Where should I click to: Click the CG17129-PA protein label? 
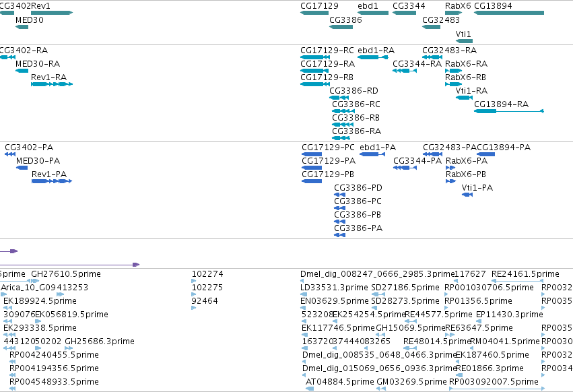click(x=329, y=161)
